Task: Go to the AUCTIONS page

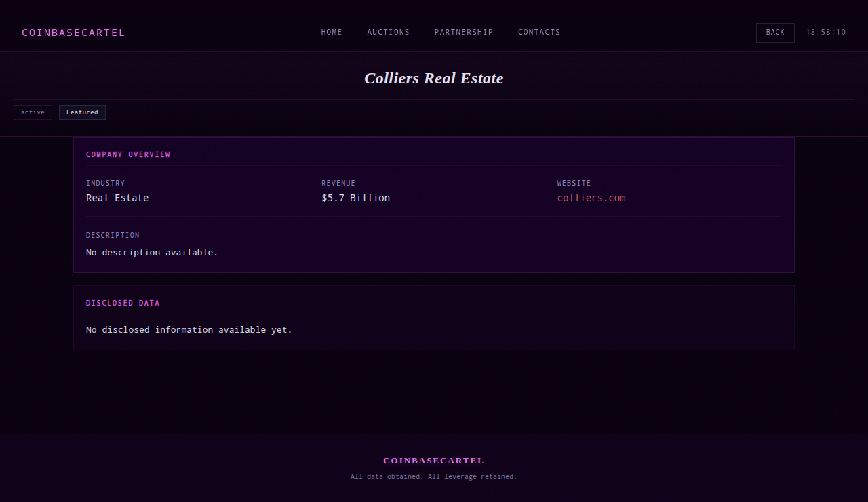Action: coord(389,32)
